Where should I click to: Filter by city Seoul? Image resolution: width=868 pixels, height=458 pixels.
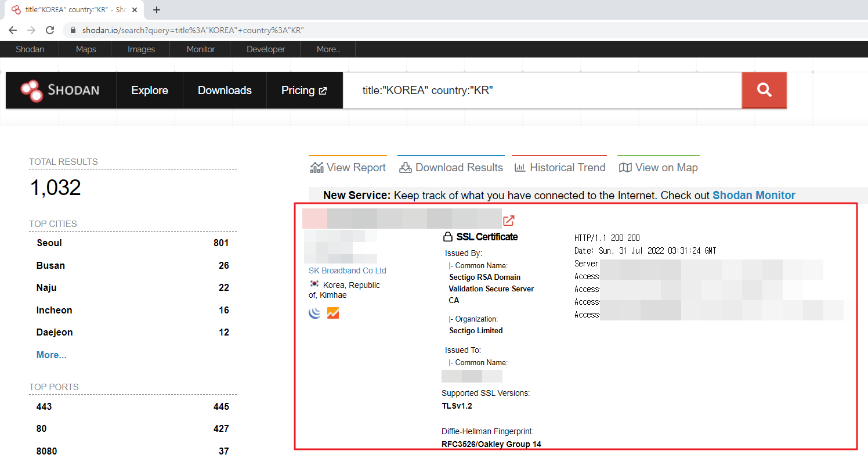(49, 243)
